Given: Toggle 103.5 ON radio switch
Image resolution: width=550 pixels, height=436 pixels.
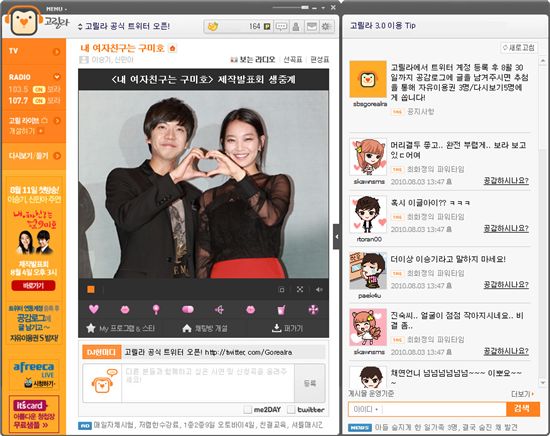Looking at the screenshot, I should [39, 89].
